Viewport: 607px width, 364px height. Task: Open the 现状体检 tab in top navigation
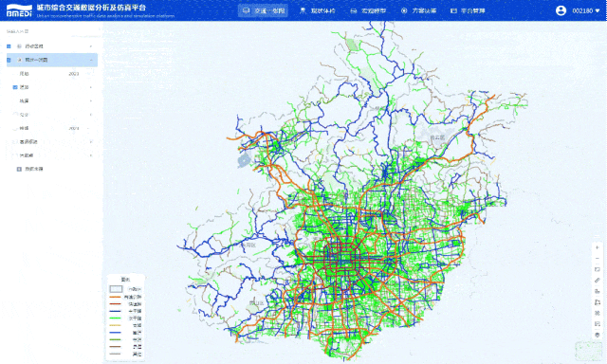pyautogui.click(x=318, y=10)
